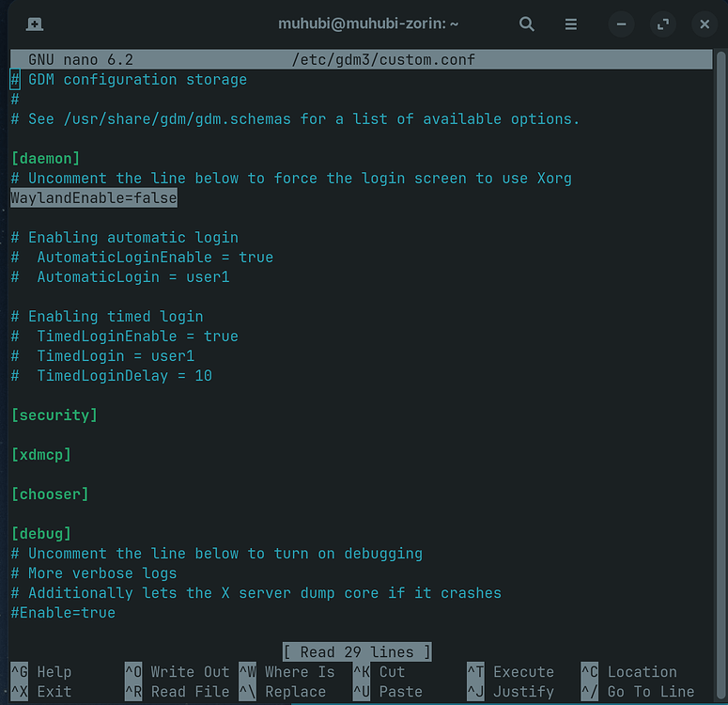Click the ^T Execute shortcut
The image size is (728, 705).
click(511, 672)
